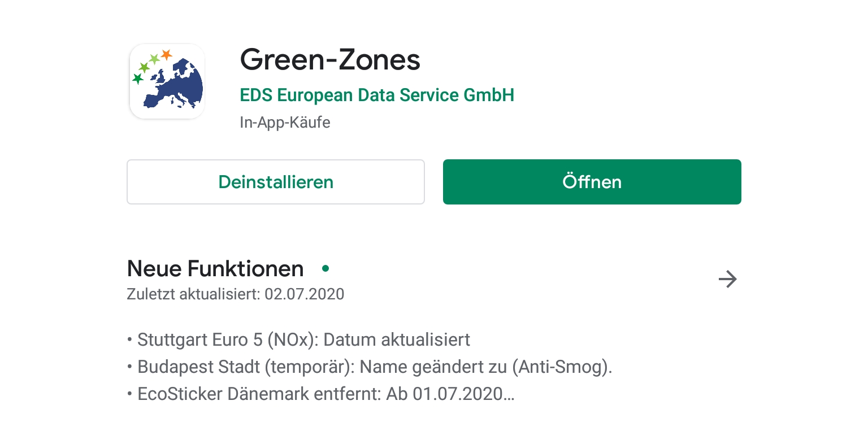Click the Green-Zones app title
The height and width of the screenshot is (444, 868).
(330, 60)
